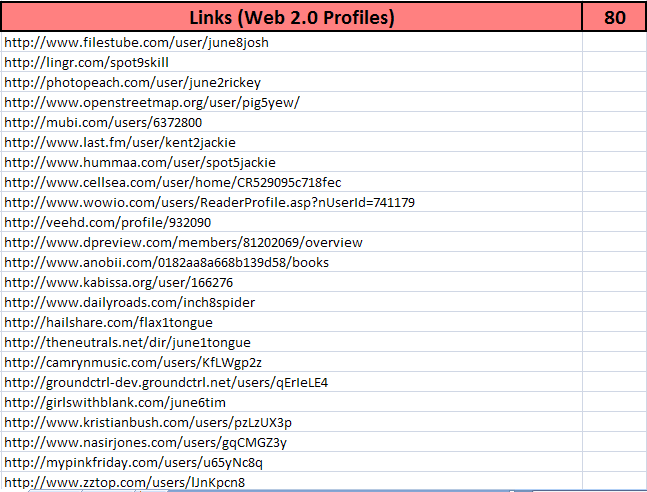The height and width of the screenshot is (492, 647).
Task: Click the wowio.com ReaderProfile.asp cell
Action: [291, 202]
